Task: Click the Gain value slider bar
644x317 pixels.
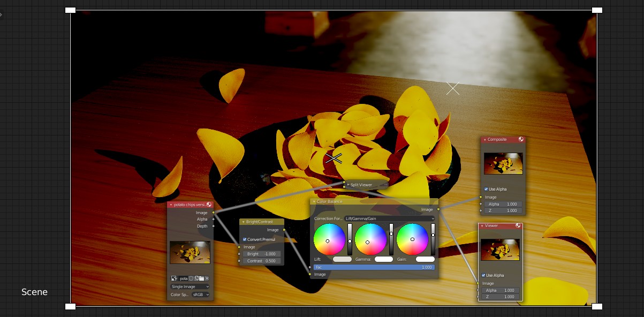Action: pyautogui.click(x=433, y=239)
